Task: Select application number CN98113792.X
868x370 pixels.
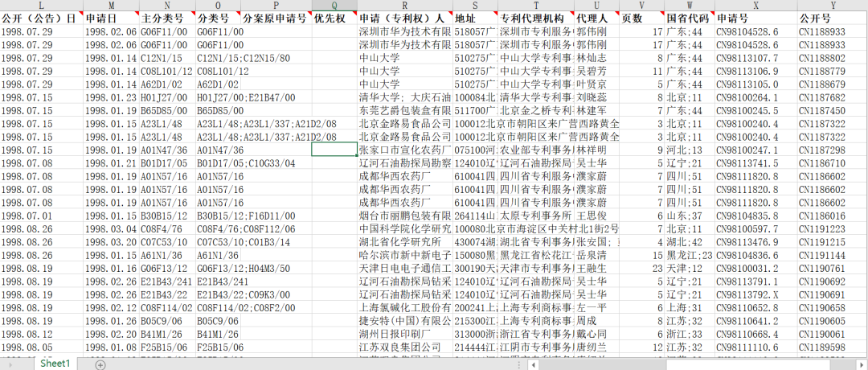Action: coord(756,294)
